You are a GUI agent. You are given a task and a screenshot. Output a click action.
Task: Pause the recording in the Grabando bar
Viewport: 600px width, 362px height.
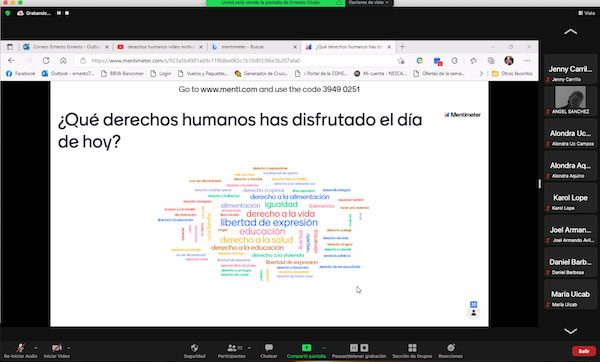pyautogui.click(x=59, y=13)
